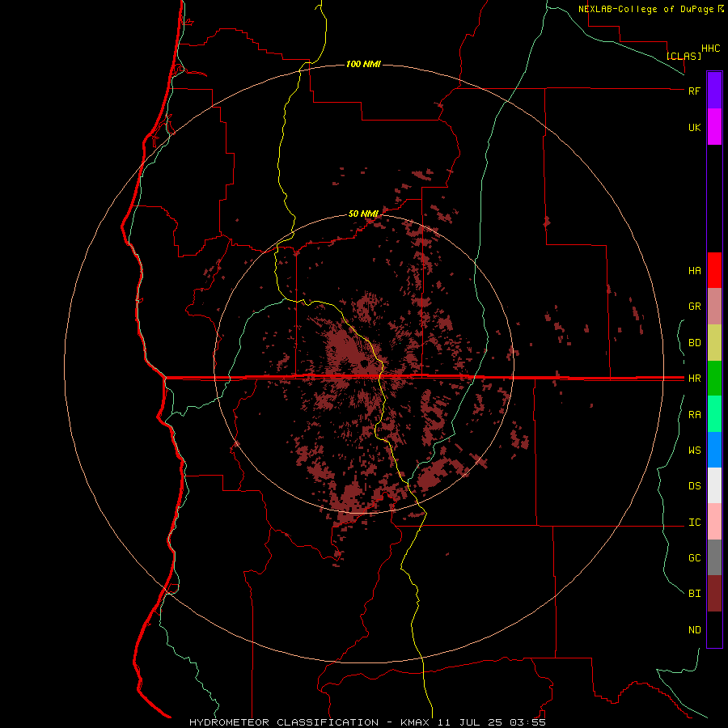Click the HR legend label
728x728 pixels.
click(694, 379)
